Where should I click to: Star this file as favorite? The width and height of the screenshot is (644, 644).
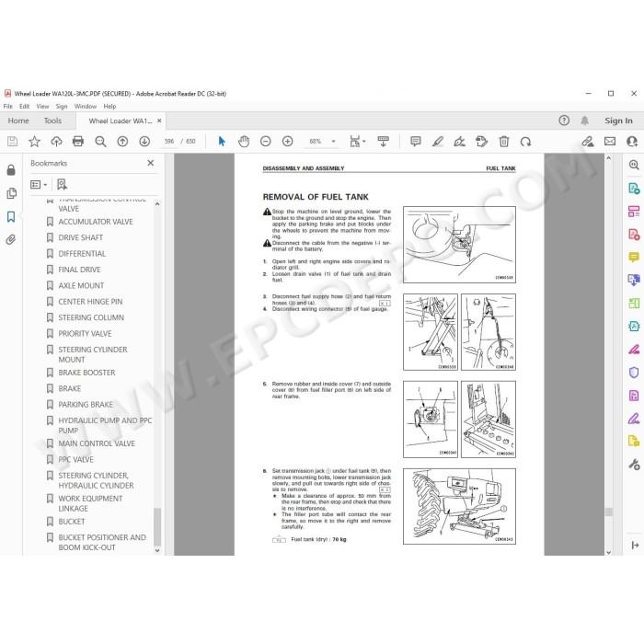pos(35,142)
